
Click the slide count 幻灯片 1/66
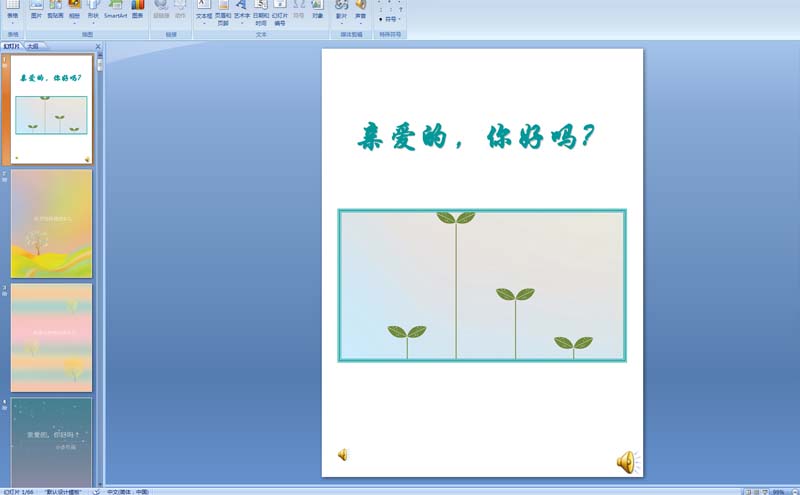[18, 492]
